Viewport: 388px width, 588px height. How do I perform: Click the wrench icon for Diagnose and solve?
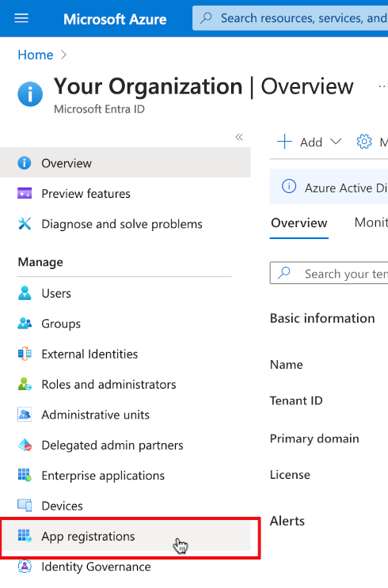pyautogui.click(x=25, y=224)
